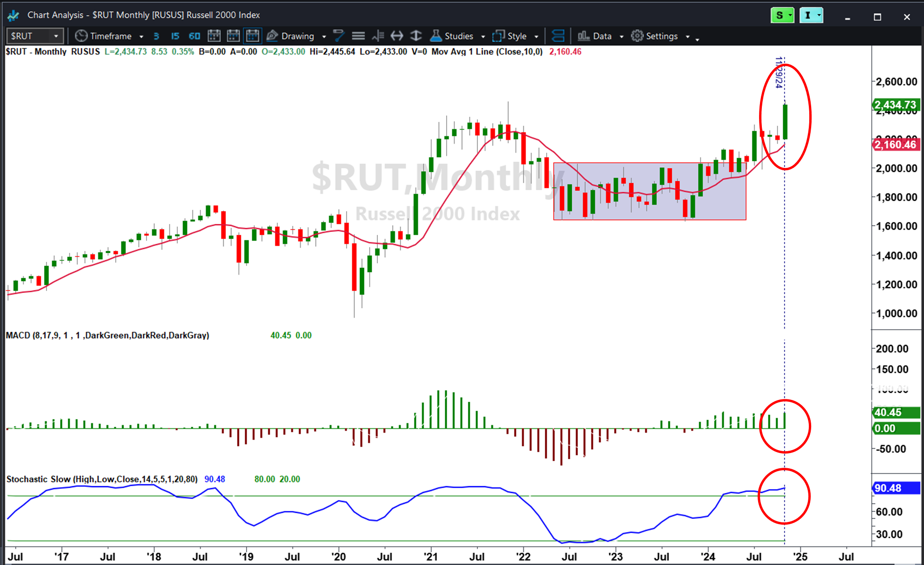
Task: Open the Timeframe menu label
Action: click(111, 36)
